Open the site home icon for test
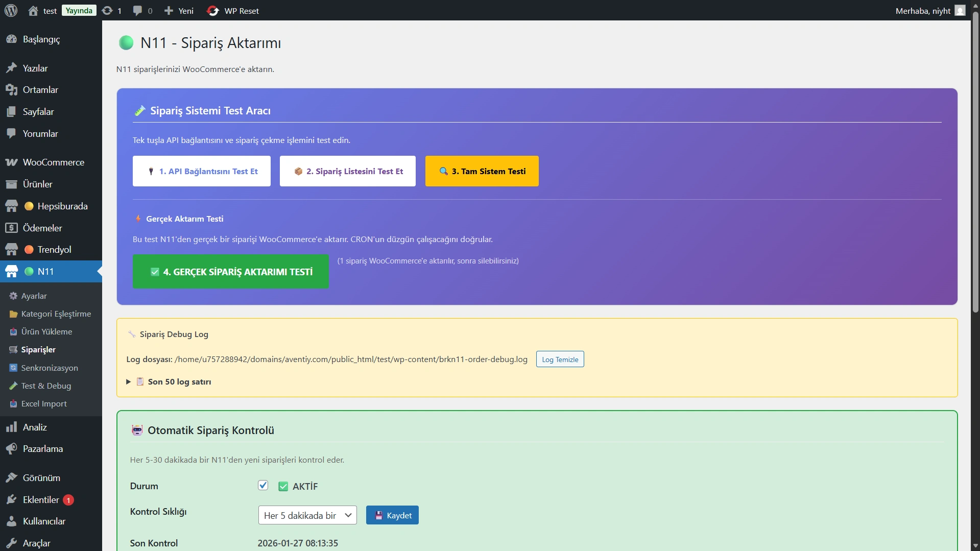Viewport: 980px width, 551px height. tap(33, 11)
